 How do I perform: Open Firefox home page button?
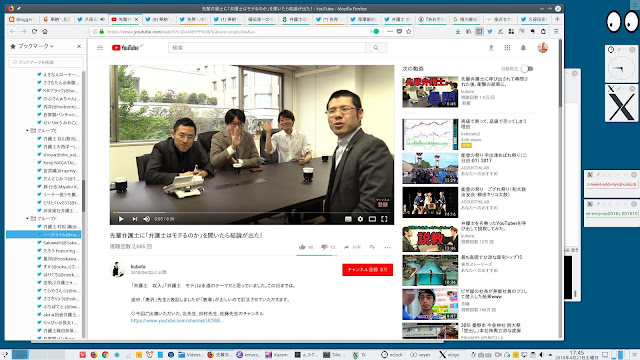(x=45, y=31)
